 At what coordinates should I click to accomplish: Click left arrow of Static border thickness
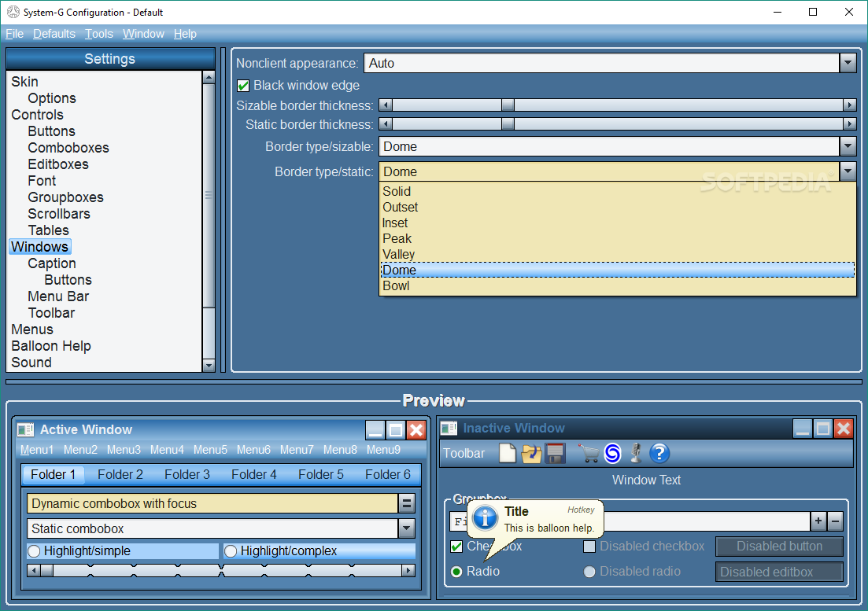pyautogui.click(x=386, y=124)
